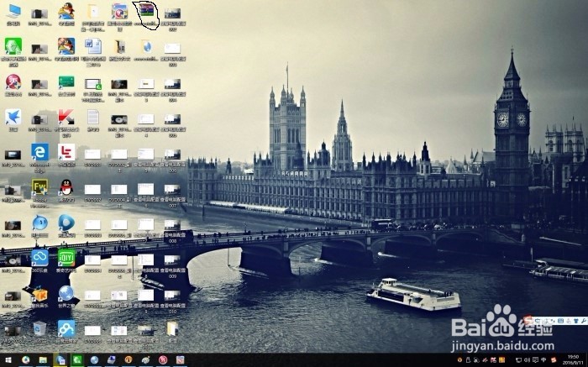Open the video file with green badge

93,84
